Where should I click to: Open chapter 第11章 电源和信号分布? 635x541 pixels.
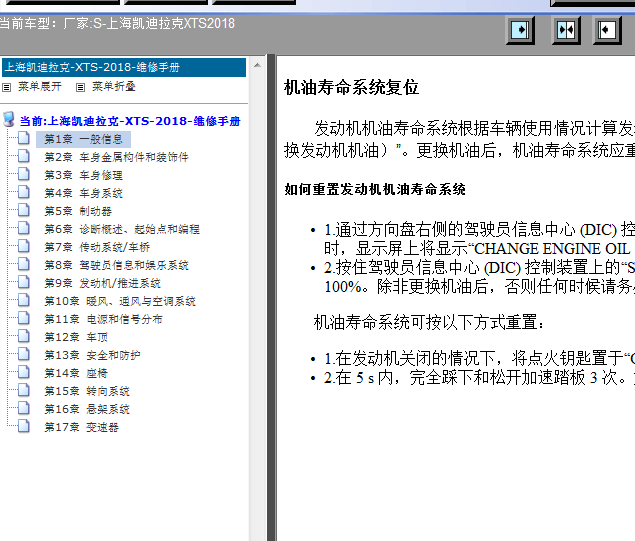[x=103, y=319]
